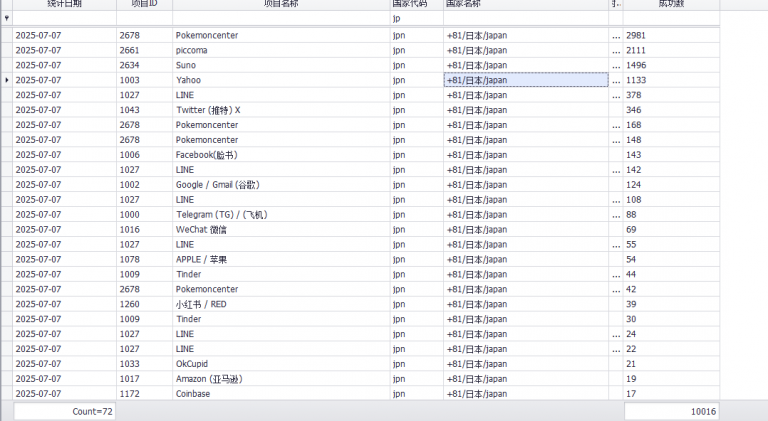The image size is (768, 421).
Task: Select the success count '1133' cell
Action: click(671, 80)
